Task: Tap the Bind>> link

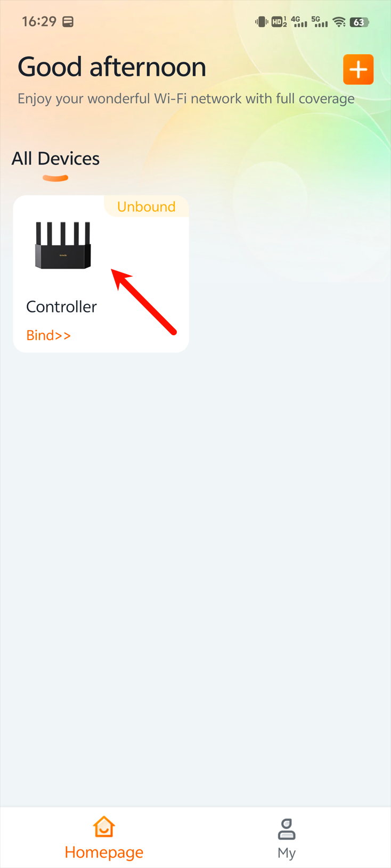Action: tap(48, 335)
